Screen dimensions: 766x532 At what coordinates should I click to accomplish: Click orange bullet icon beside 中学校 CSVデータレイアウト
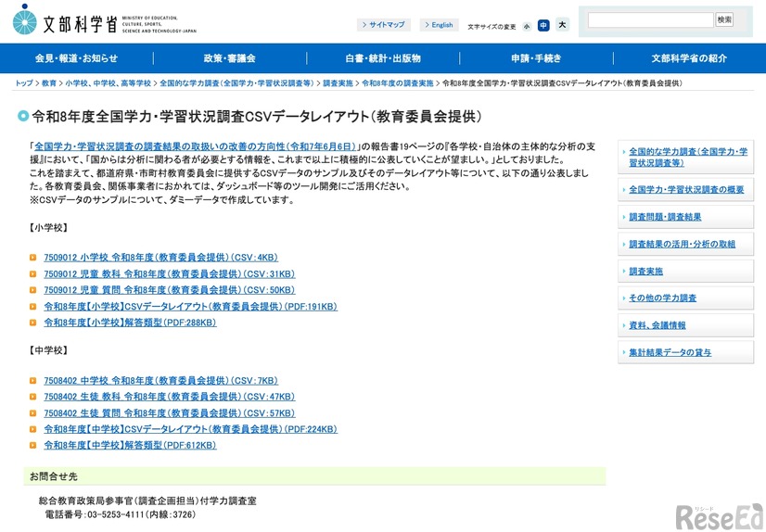click(x=32, y=429)
